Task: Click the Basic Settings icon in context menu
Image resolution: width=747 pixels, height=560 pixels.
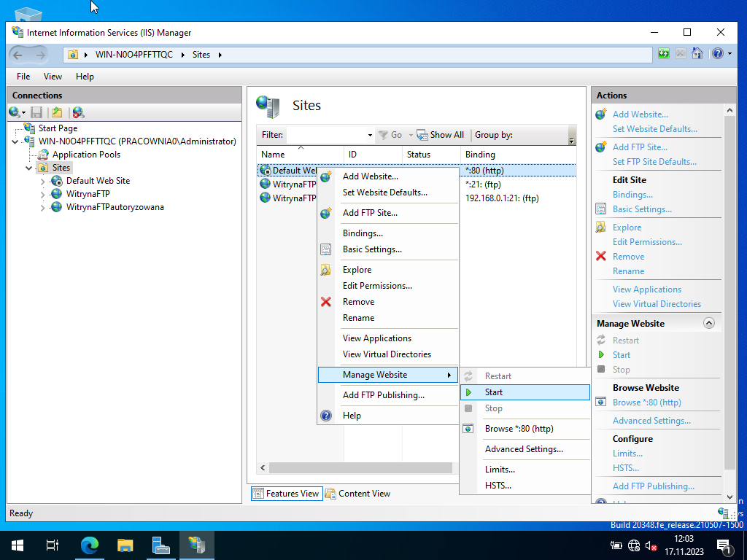Action: pos(326,249)
